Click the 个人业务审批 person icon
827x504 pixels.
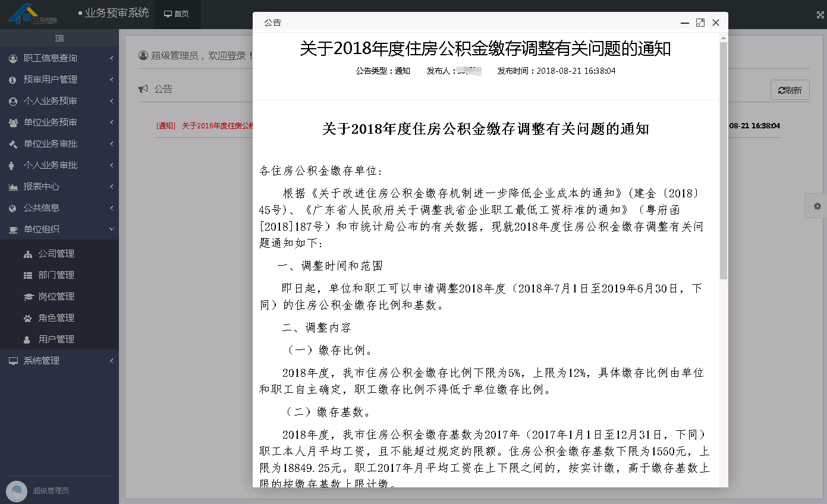coord(12,165)
